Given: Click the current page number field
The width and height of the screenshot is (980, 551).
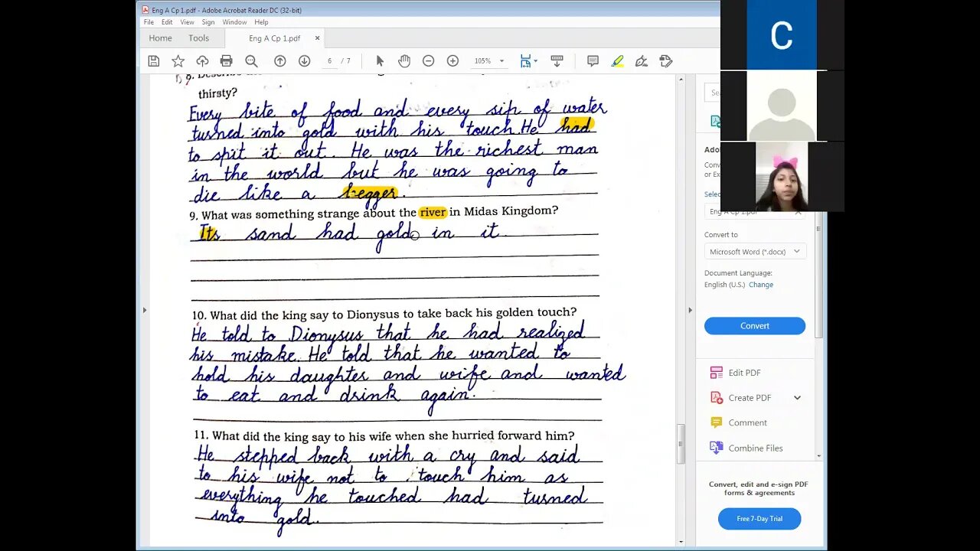Looking at the screenshot, I should [330, 61].
